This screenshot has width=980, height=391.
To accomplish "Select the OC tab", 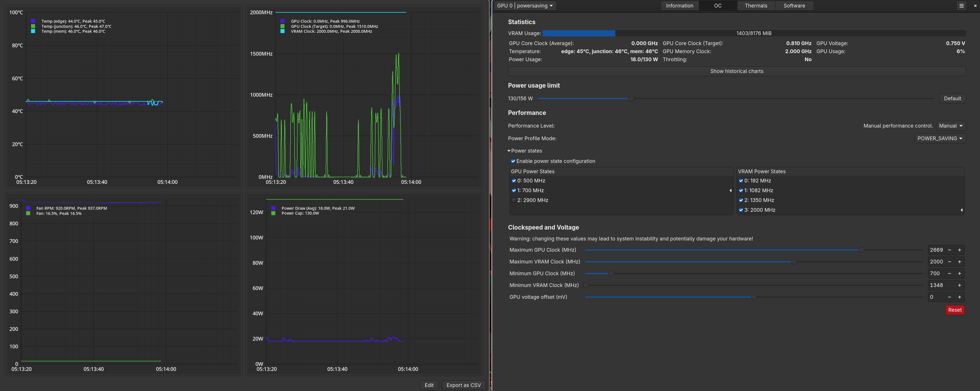I will (718, 6).
